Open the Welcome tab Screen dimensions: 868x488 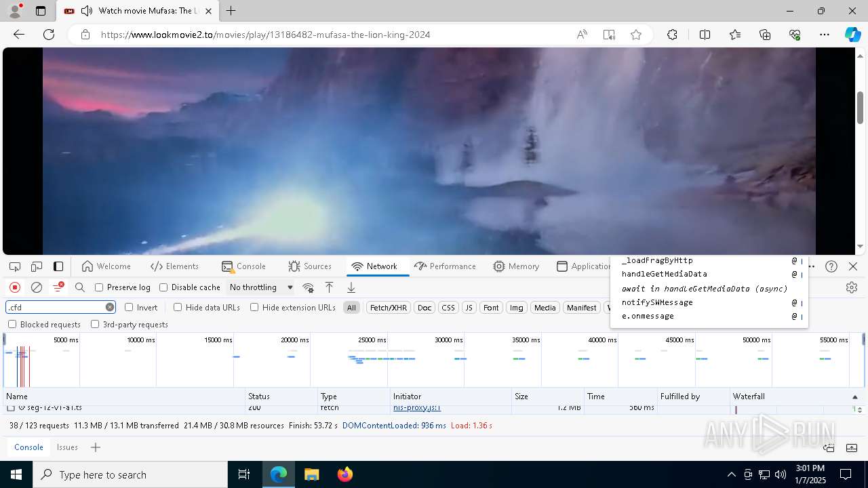[x=106, y=266]
